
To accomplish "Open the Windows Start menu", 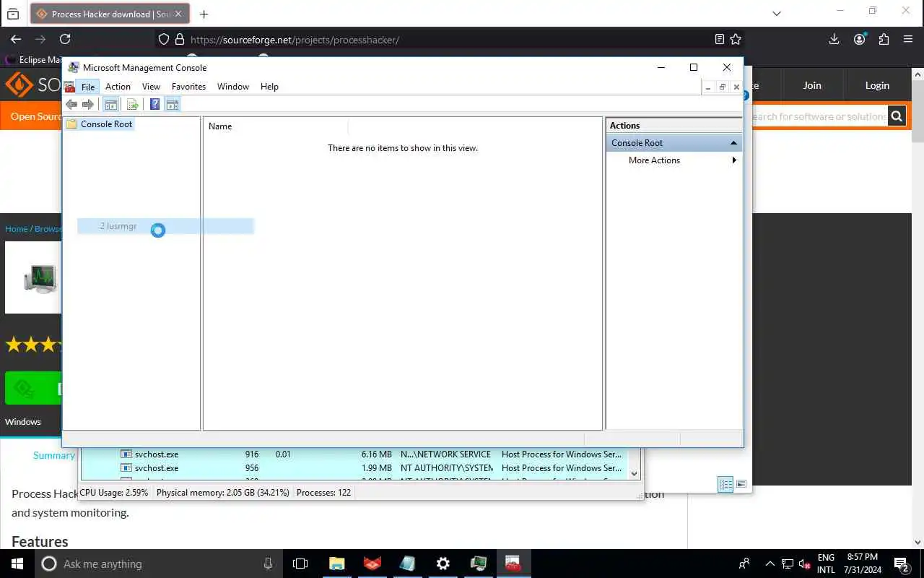I will pos(17,564).
